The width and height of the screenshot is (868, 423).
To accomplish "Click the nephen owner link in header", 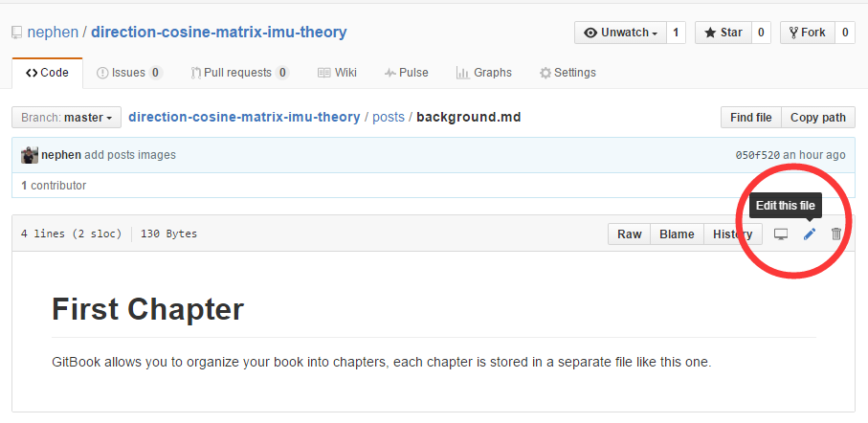I will pyautogui.click(x=53, y=33).
